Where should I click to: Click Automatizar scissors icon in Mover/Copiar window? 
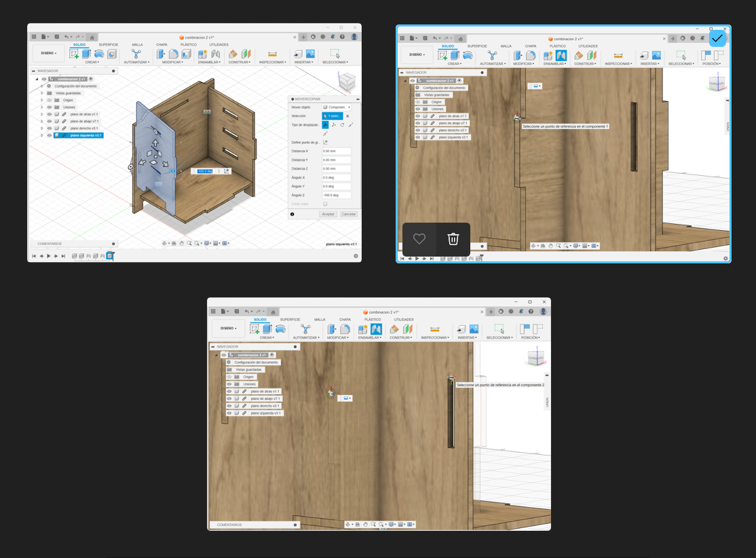click(x=136, y=54)
